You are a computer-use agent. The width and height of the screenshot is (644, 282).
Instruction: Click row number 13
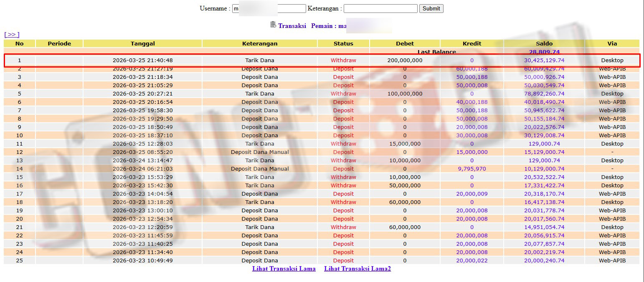tap(20, 161)
